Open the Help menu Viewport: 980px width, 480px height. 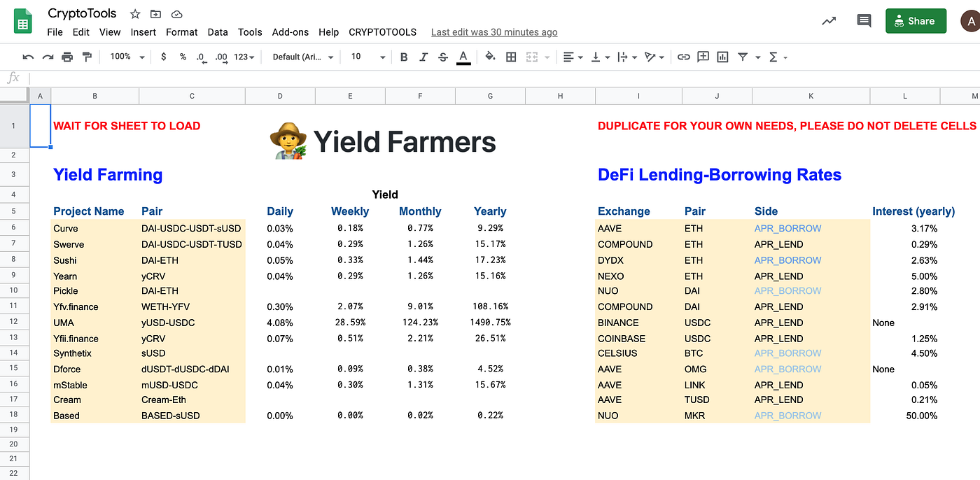[x=328, y=32]
